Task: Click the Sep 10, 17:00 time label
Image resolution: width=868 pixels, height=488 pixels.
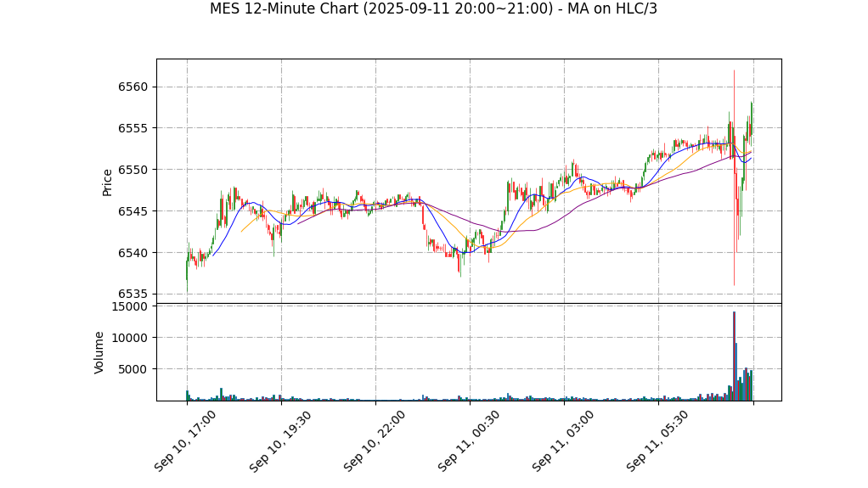Action: pos(185,441)
